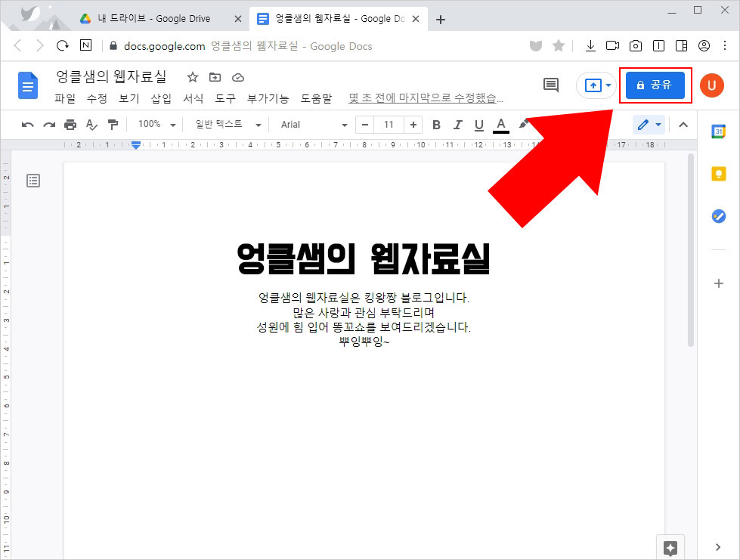Viewport: 740px width, 560px height.
Task: Bookmark page with star icon
Action: [559, 46]
